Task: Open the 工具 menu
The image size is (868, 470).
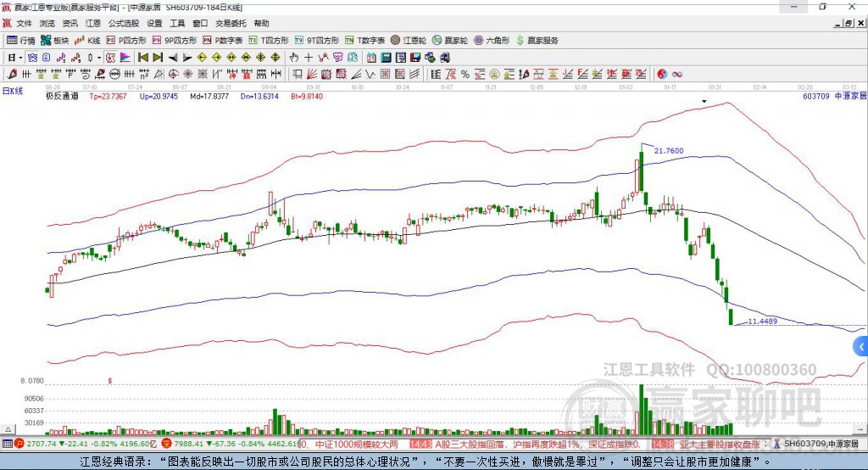Action: pyautogui.click(x=177, y=23)
